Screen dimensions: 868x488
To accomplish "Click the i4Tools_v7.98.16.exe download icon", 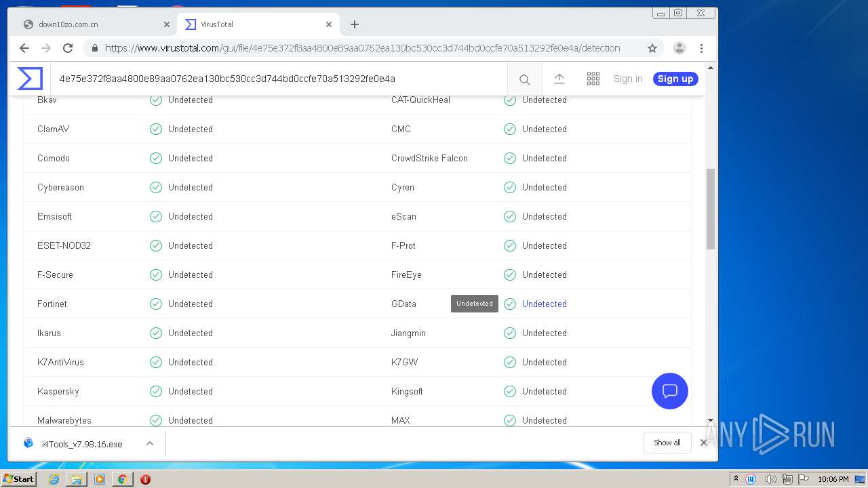I will (28, 443).
